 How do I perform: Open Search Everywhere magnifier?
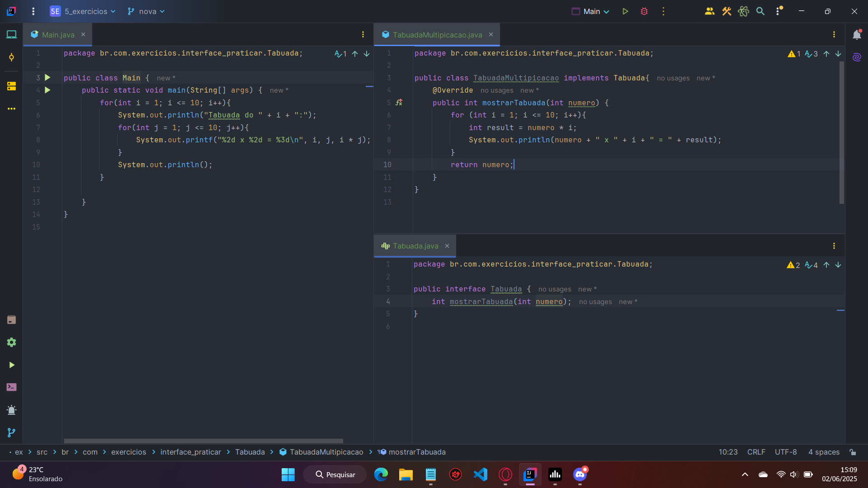click(760, 11)
